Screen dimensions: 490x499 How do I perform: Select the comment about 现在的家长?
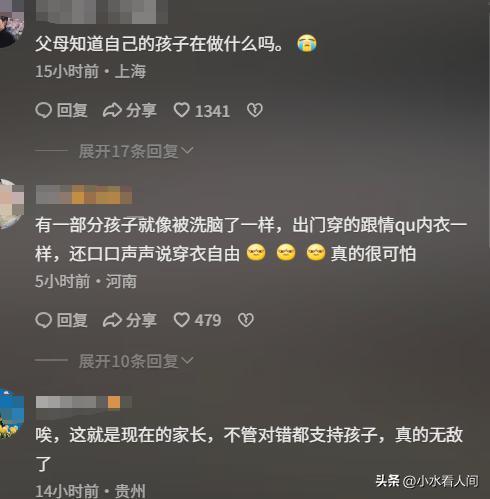(249, 449)
